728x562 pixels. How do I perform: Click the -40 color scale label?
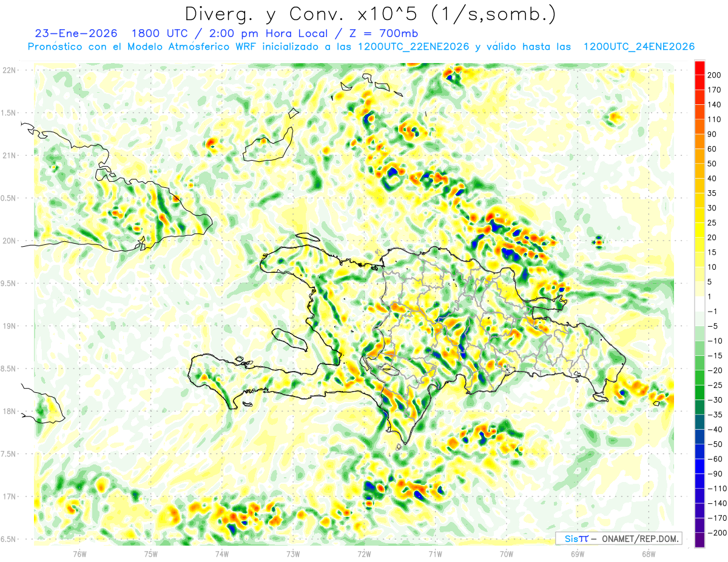714,429
